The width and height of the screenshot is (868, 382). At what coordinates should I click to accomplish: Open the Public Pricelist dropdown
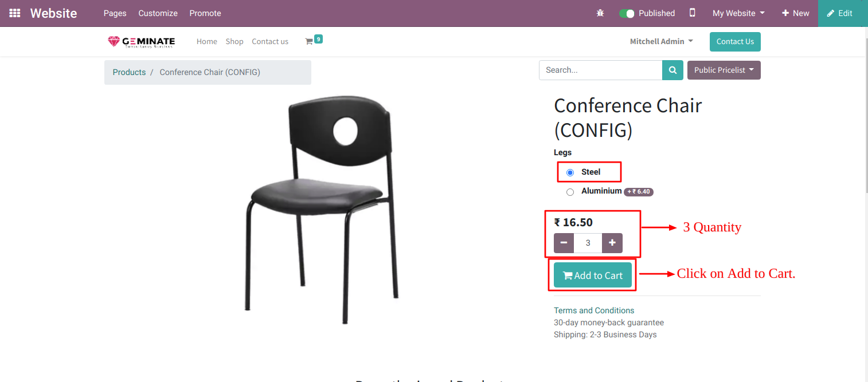pyautogui.click(x=724, y=70)
